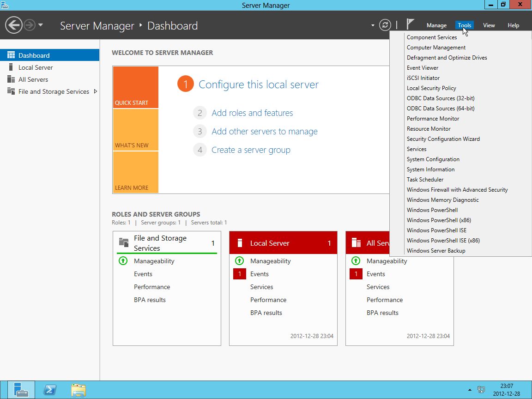Click the Dashboard grid icon in sidebar
Screen dimensions: 532x399
pos(11,55)
